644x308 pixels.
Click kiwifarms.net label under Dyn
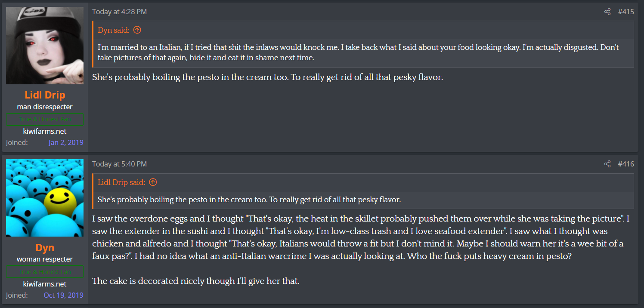pos(45,284)
